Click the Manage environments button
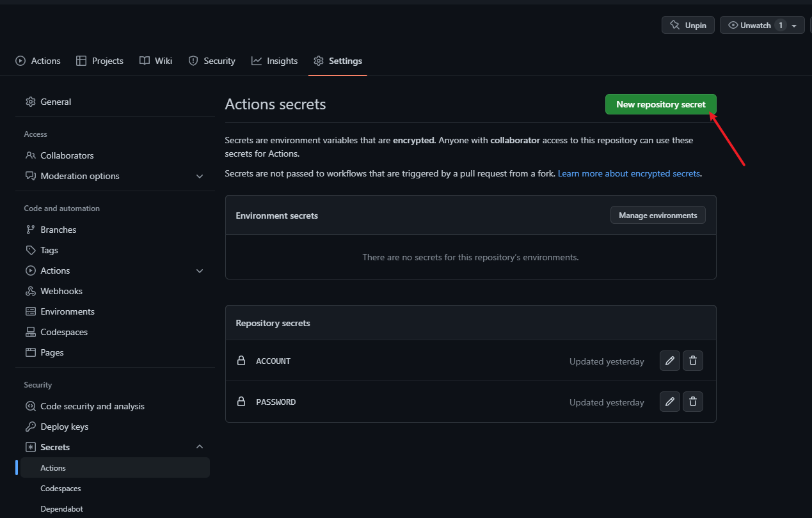 (657, 216)
